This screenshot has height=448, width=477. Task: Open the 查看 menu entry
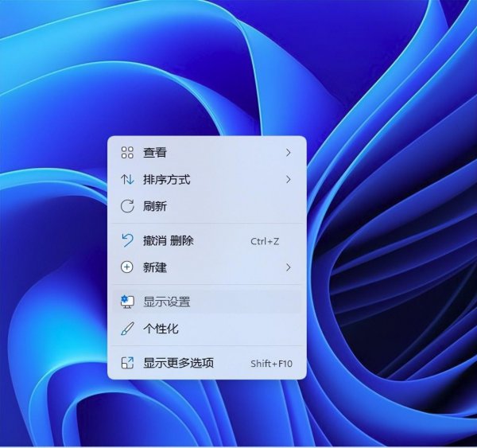(207, 153)
